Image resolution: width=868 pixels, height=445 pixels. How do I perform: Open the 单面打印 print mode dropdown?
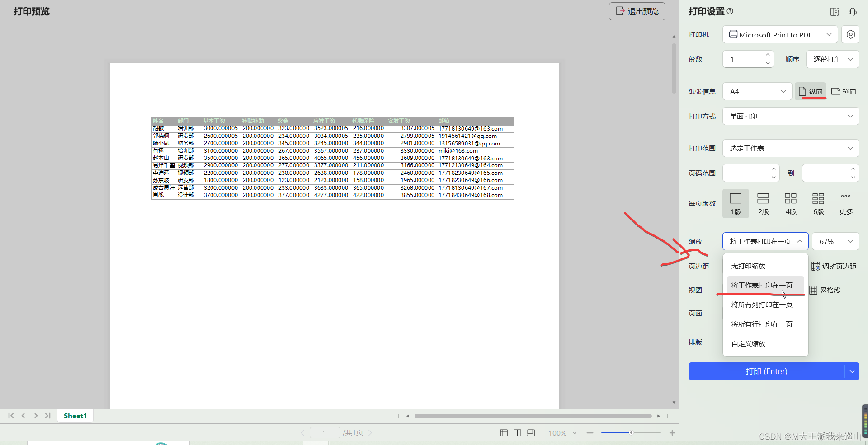pos(791,116)
